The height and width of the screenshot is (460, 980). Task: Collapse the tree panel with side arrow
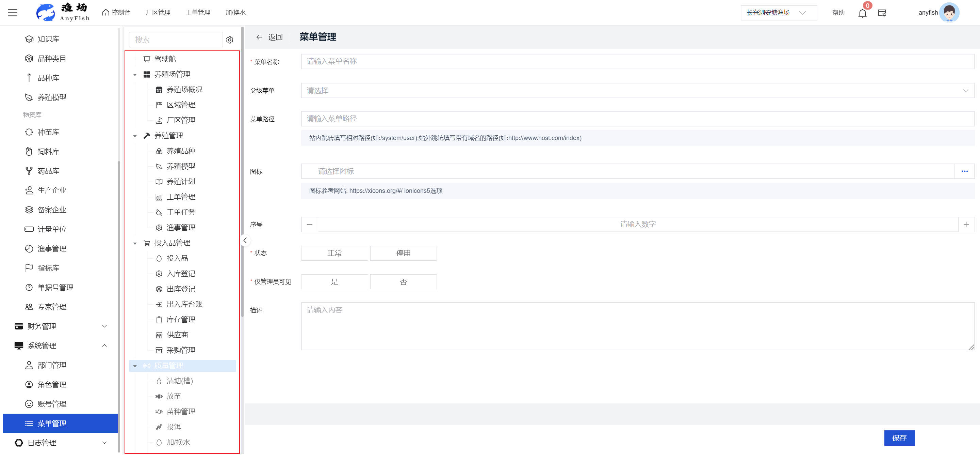(245, 240)
